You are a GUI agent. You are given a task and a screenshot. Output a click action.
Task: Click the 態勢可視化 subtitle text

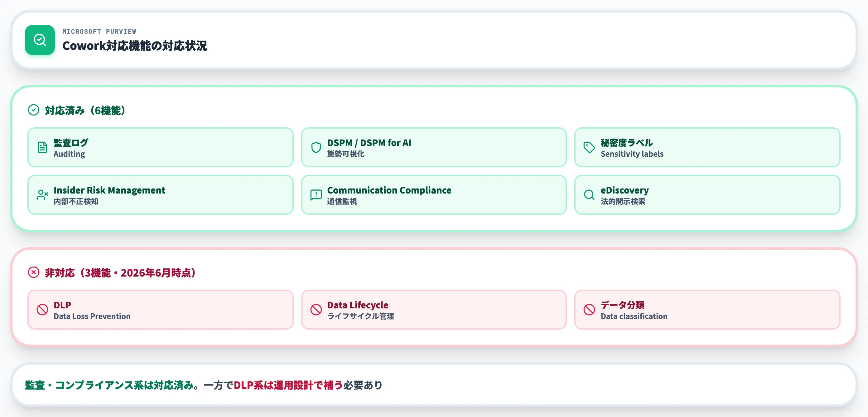tap(346, 154)
